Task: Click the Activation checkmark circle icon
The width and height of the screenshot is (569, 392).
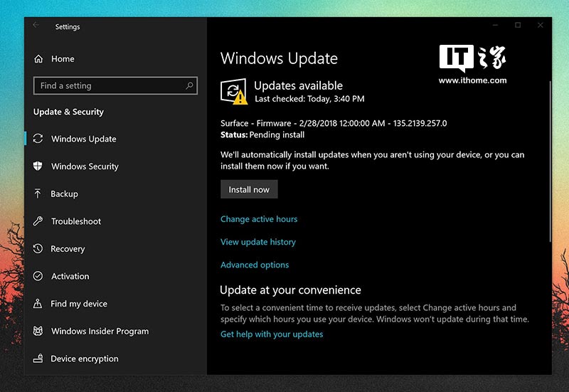Action: tap(38, 276)
